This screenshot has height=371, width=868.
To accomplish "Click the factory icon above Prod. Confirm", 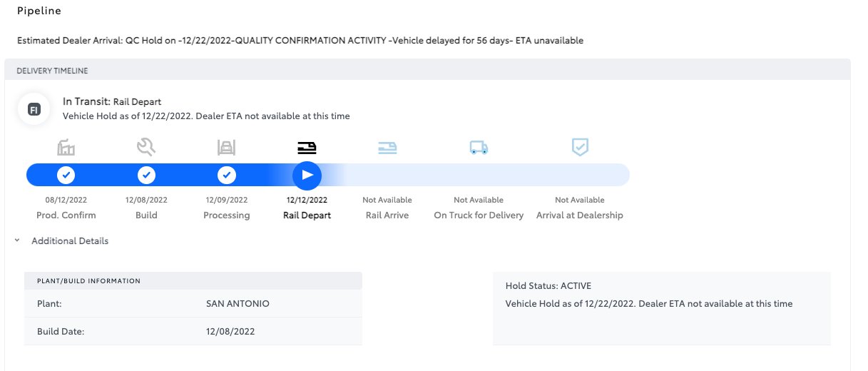I will [66, 148].
